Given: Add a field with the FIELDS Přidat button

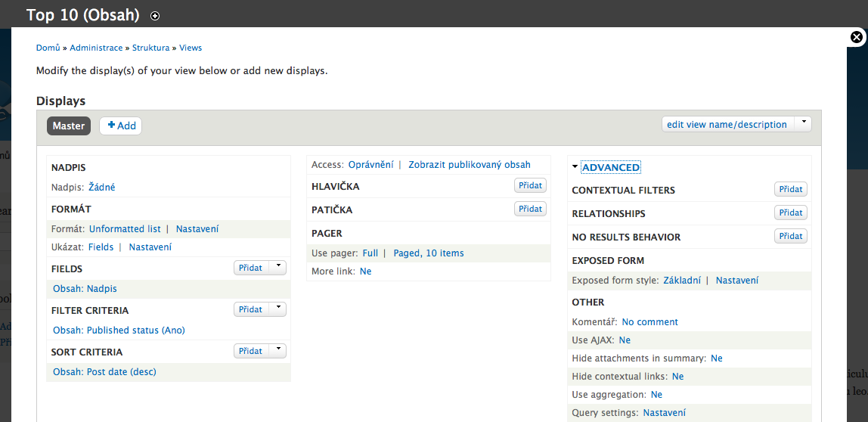Looking at the screenshot, I should pyautogui.click(x=251, y=268).
